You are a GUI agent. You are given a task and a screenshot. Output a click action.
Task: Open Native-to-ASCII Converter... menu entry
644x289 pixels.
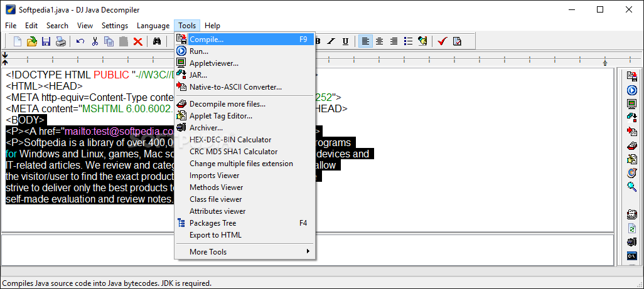(x=245, y=87)
